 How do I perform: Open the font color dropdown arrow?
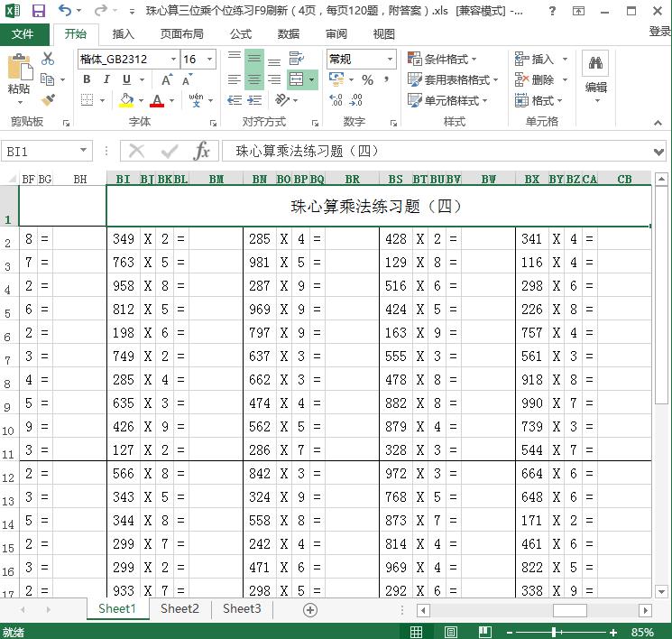[x=171, y=101]
